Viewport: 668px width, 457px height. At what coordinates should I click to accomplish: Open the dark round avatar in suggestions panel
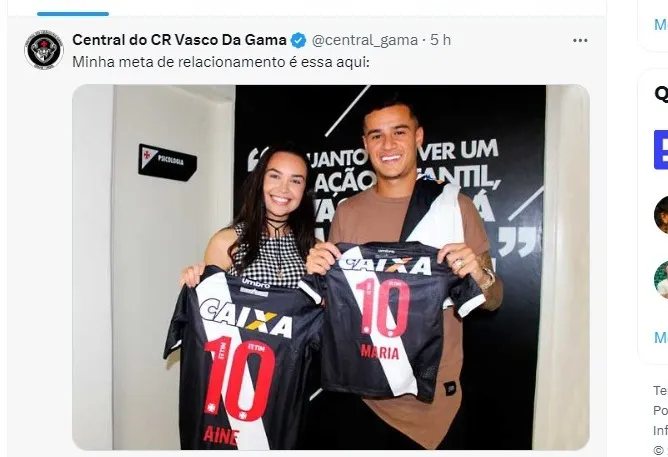[661, 215]
